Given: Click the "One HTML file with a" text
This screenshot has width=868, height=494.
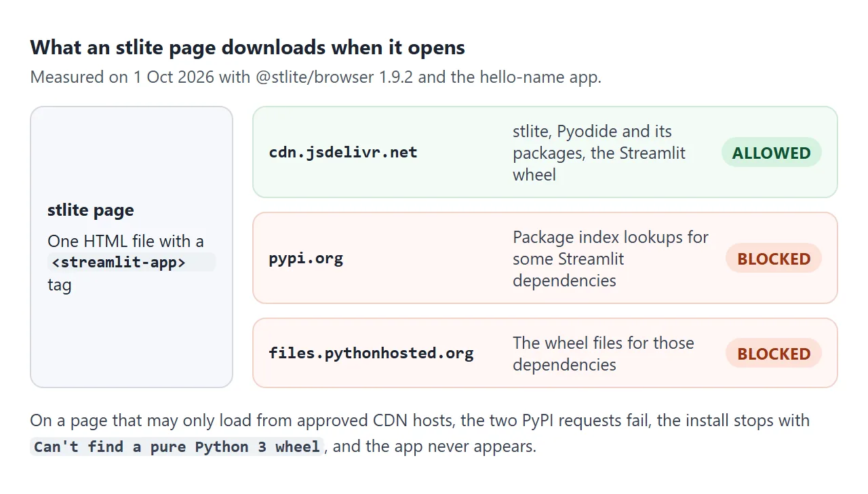Looking at the screenshot, I should click(x=125, y=242).
